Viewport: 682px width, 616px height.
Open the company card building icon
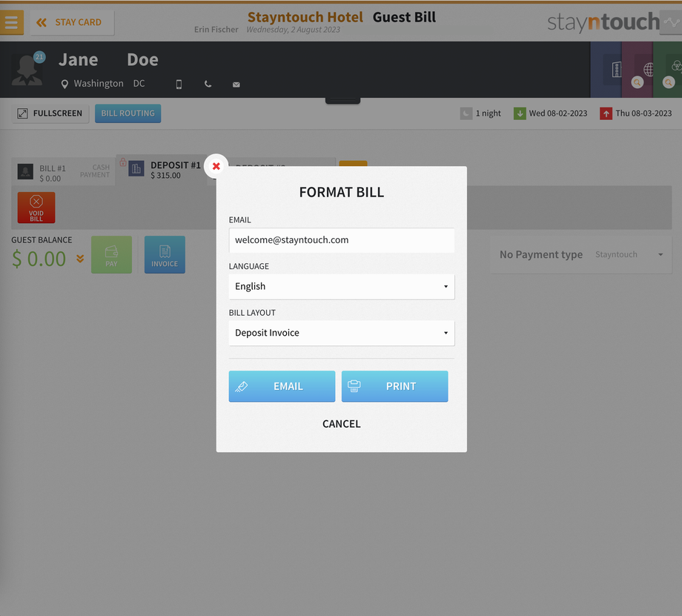(x=616, y=70)
